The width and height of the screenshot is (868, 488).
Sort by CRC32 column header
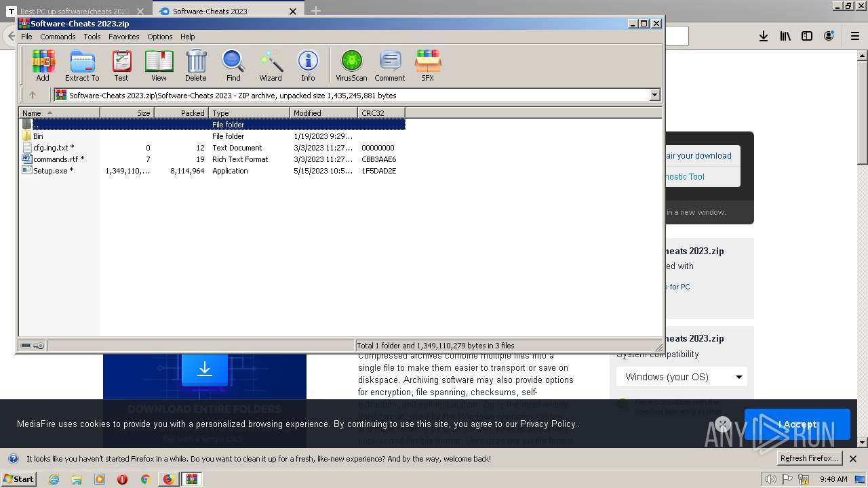[381, 113]
